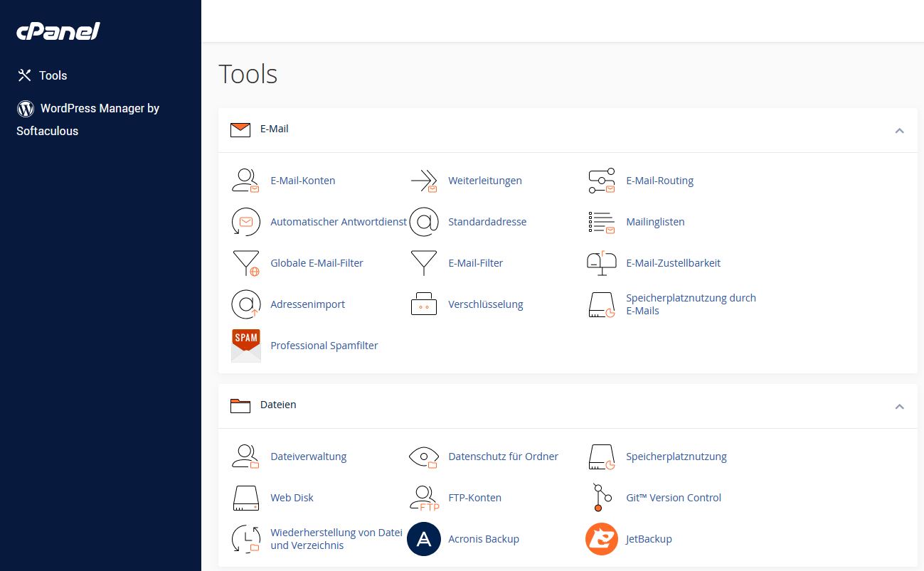Screen dimensions: 924x571
Task: Open WordPress Manager by Softaculous
Action: click(88, 119)
